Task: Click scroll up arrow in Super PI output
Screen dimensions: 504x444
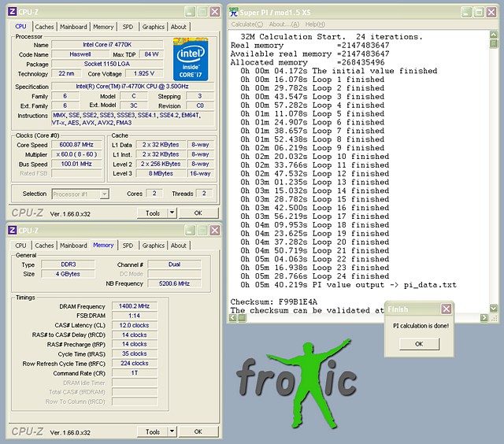Action: pos(494,35)
